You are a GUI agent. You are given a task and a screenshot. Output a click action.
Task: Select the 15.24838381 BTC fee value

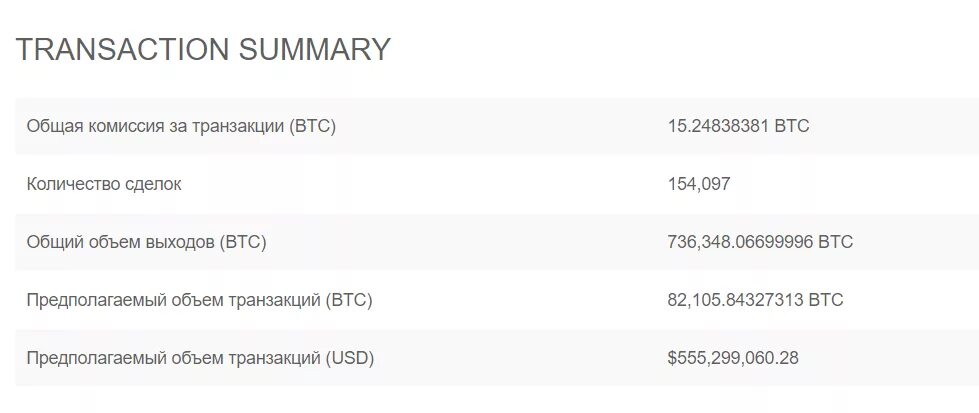pos(738,126)
